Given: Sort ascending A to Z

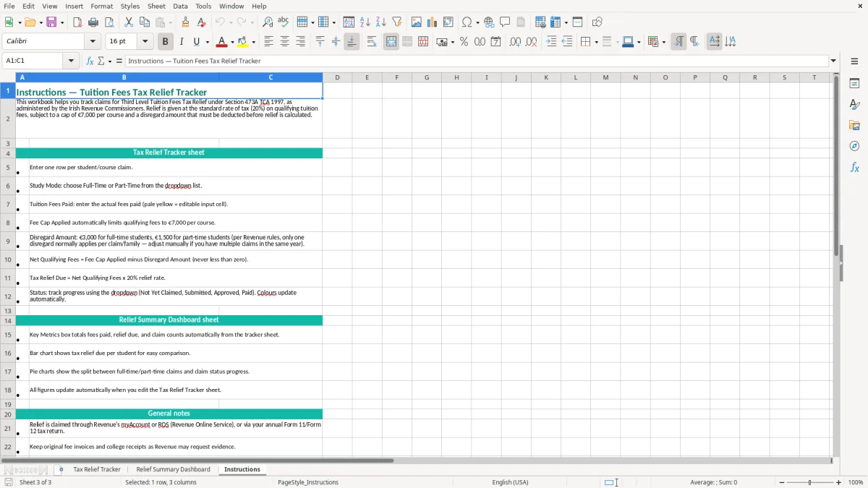Looking at the screenshot, I should (x=365, y=22).
